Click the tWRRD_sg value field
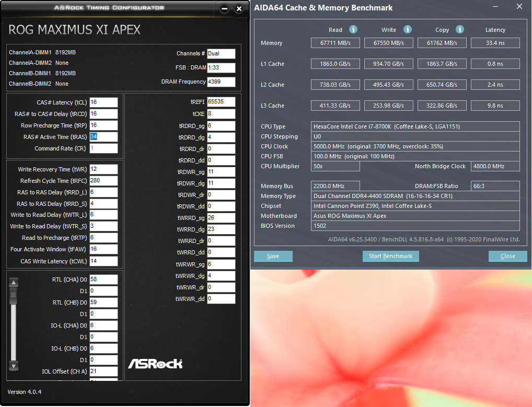The height and width of the screenshot is (407, 532). click(221, 218)
